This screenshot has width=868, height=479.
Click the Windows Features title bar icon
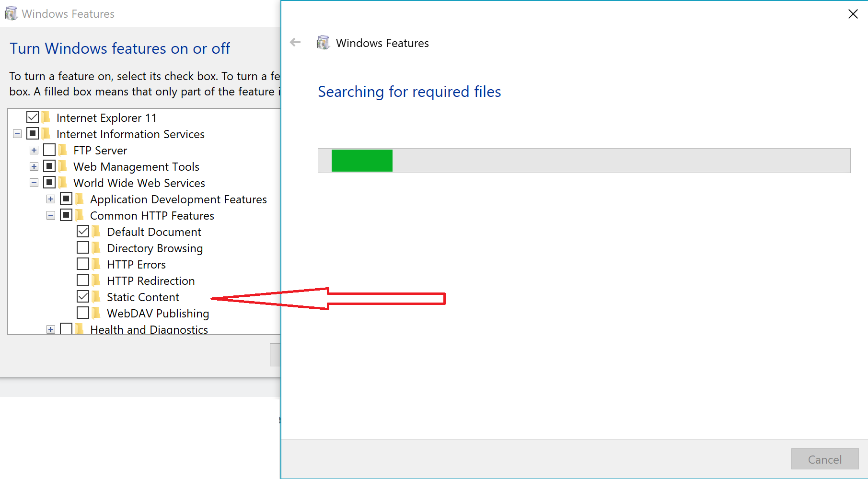(x=11, y=13)
